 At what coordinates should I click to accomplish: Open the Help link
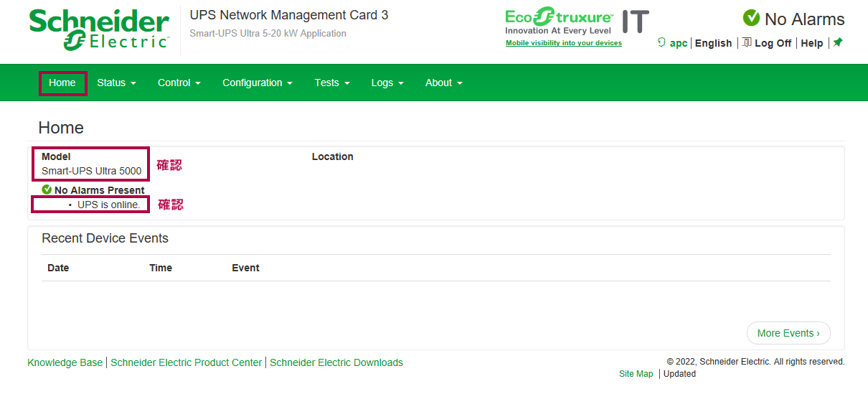812,43
